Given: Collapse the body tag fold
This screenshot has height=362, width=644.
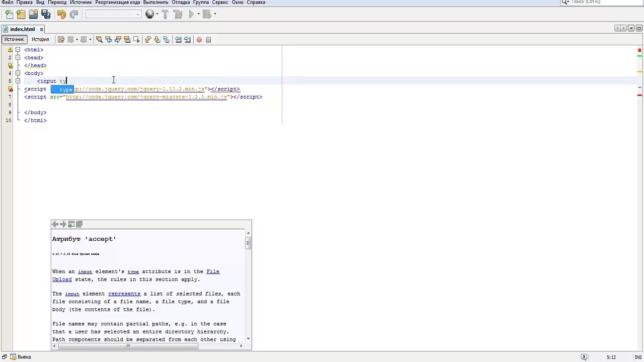Looking at the screenshot, I should click(18, 73).
